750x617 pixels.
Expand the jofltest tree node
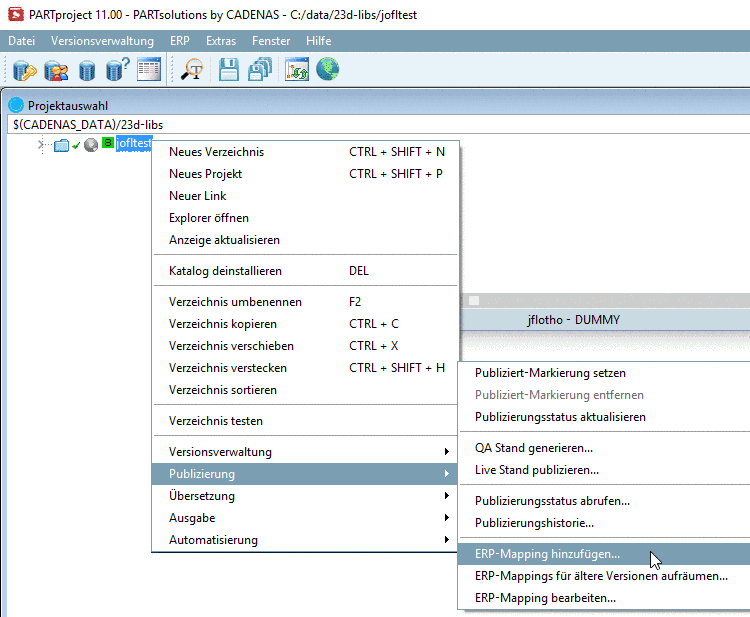(40, 144)
